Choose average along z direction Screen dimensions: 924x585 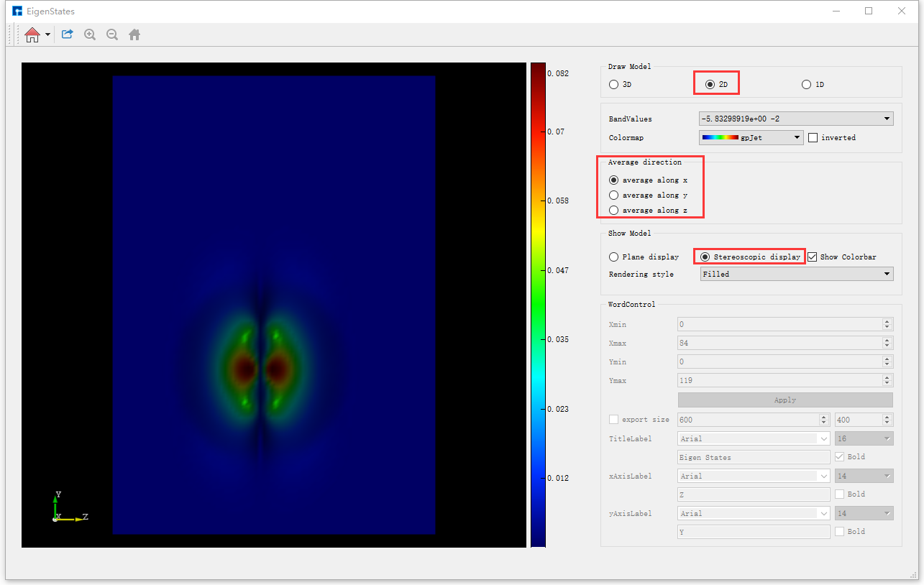[613, 211]
